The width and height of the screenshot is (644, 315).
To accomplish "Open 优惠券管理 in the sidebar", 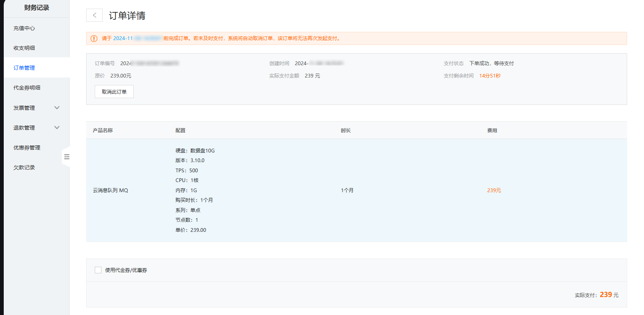I will point(27,148).
